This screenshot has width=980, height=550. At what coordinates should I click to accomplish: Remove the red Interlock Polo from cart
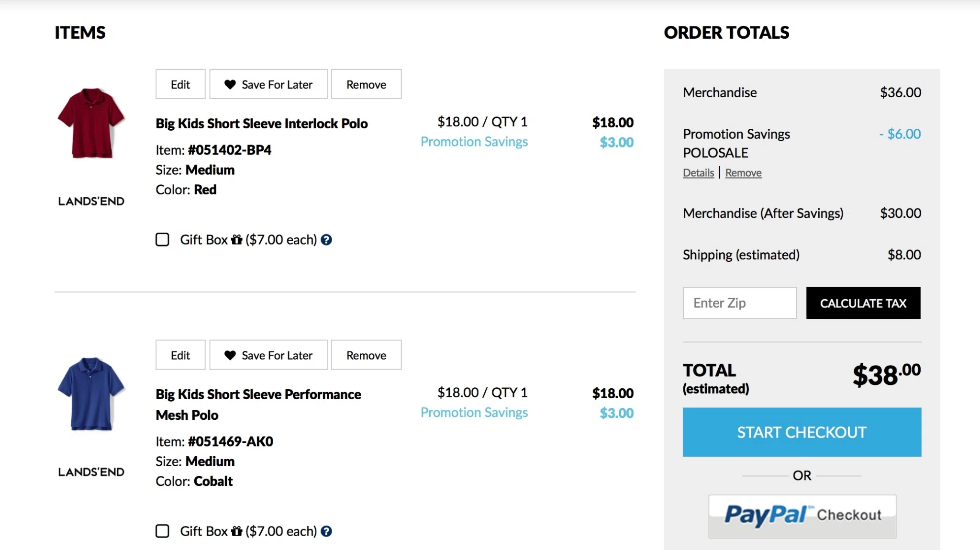[366, 84]
